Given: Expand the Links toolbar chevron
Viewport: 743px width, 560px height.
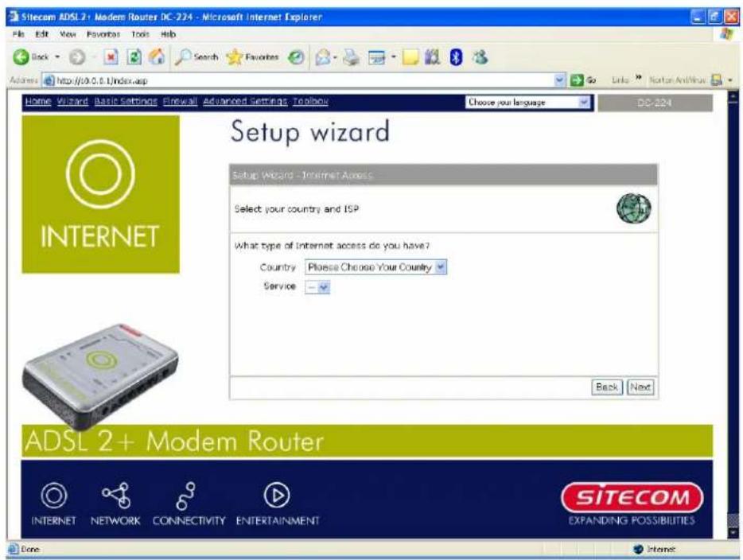Looking at the screenshot, I should tap(638, 78).
